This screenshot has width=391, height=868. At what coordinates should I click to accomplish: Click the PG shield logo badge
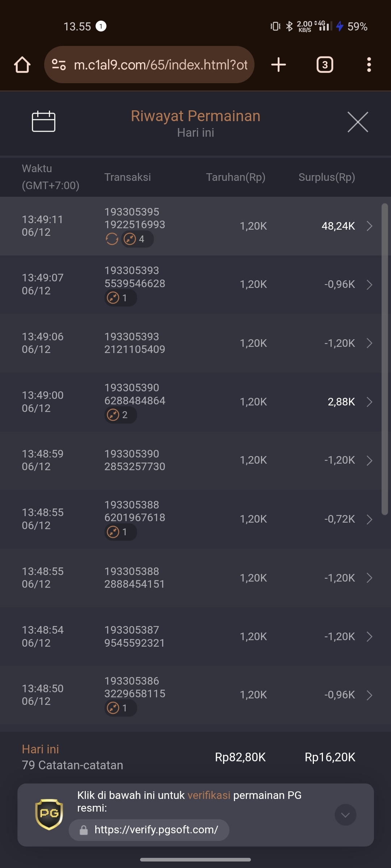click(49, 814)
